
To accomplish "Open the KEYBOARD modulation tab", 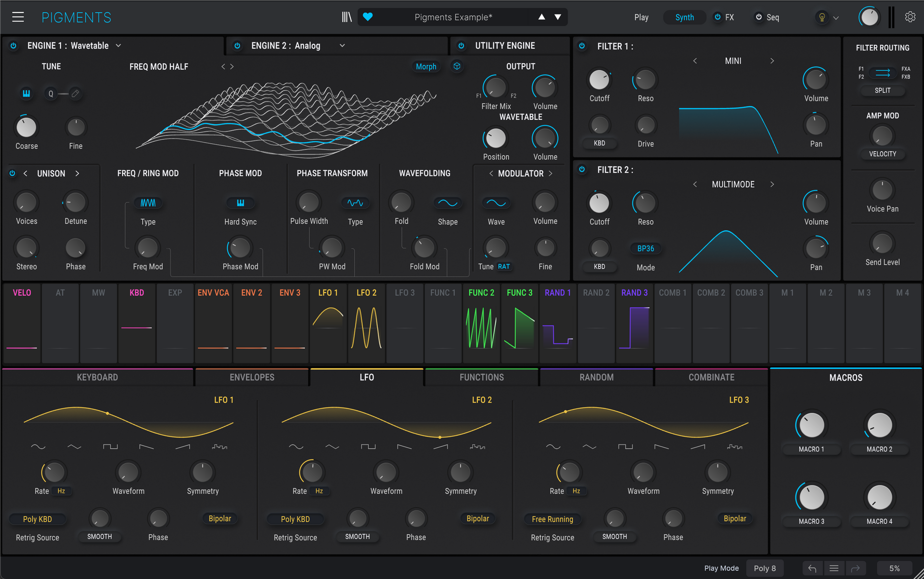I will click(x=97, y=378).
